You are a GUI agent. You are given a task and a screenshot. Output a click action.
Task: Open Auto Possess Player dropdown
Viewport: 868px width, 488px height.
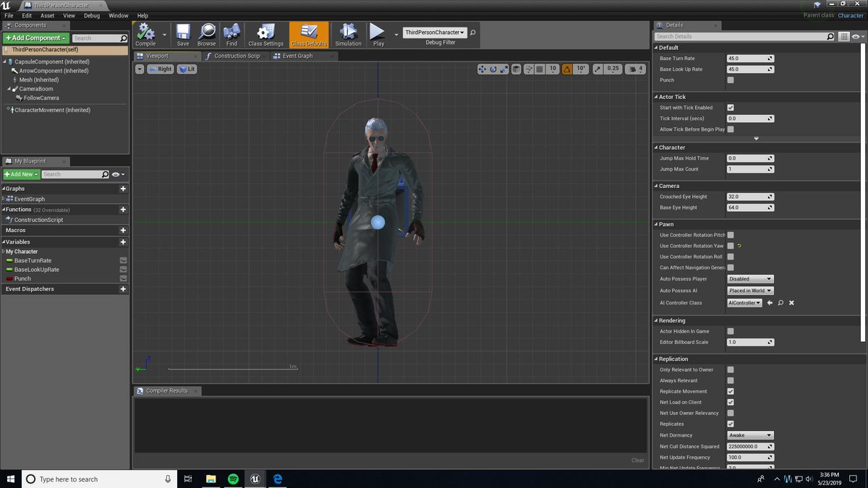click(750, 279)
